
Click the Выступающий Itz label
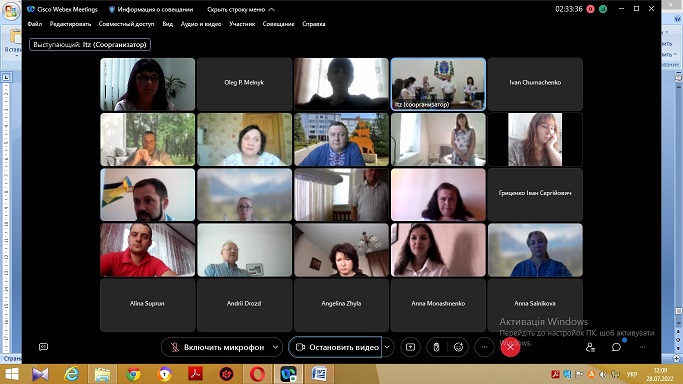coord(90,44)
